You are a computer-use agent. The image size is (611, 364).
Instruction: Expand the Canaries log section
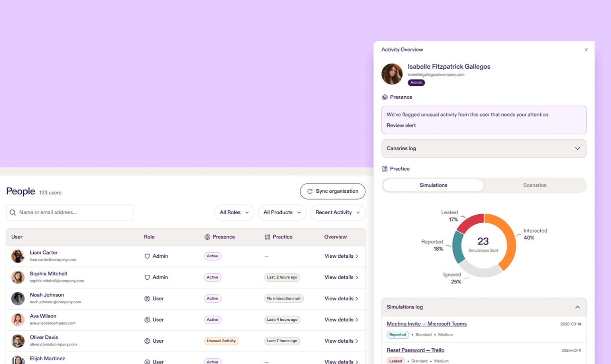pyautogui.click(x=484, y=148)
